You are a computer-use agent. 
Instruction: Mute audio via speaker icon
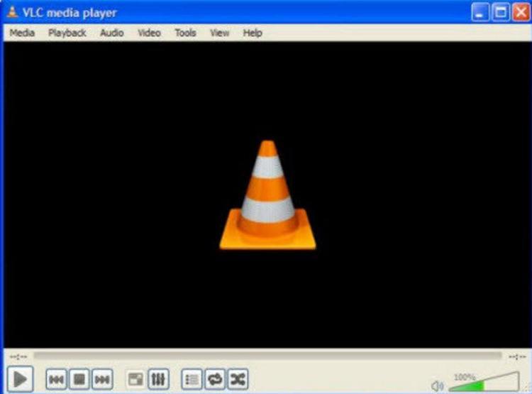[438, 386]
